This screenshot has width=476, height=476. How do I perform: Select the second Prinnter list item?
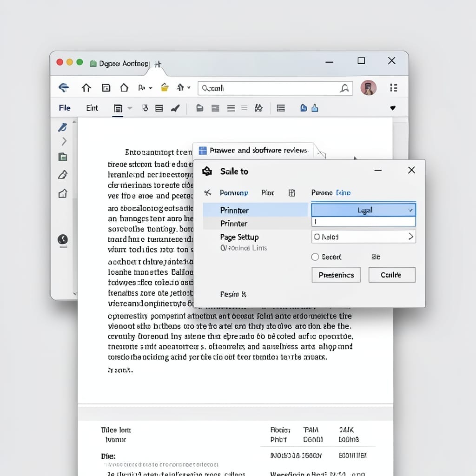pos(255,224)
